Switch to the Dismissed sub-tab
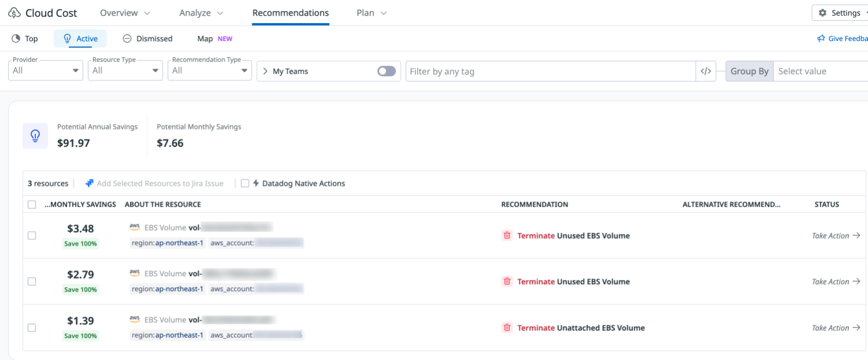This screenshot has height=360, width=868. (148, 39)
